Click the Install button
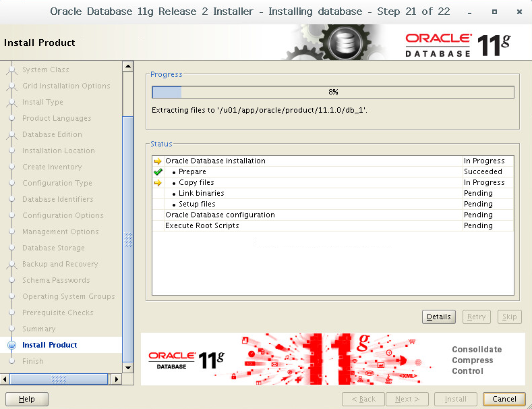This screenshot has width=532, height=409. click(x=456, y=399)
